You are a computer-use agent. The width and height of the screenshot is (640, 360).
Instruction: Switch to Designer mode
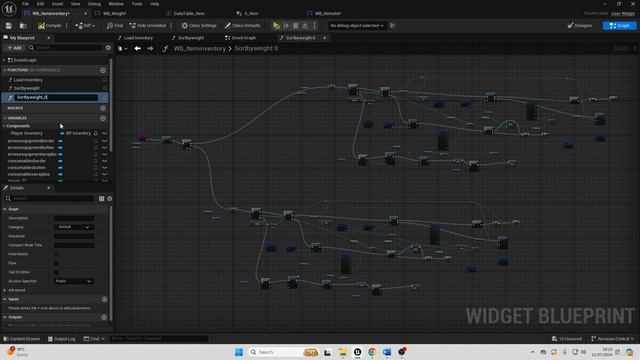580,26
